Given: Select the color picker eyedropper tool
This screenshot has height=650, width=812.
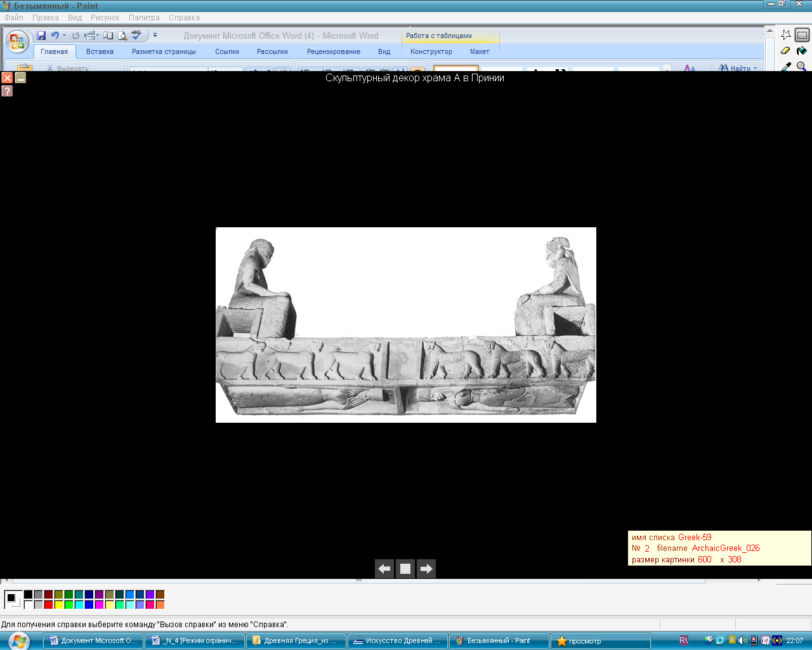Looking at the screenshot, I should pos(786,65).
